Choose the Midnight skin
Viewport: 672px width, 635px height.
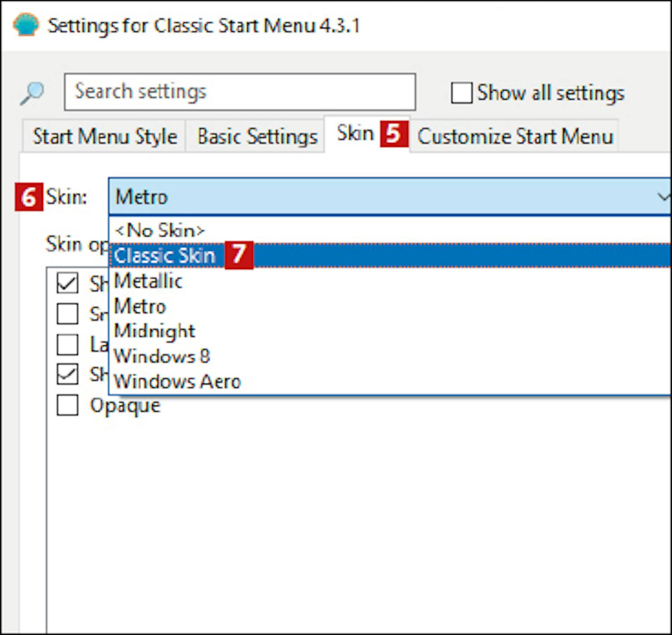tap(155, 331)
